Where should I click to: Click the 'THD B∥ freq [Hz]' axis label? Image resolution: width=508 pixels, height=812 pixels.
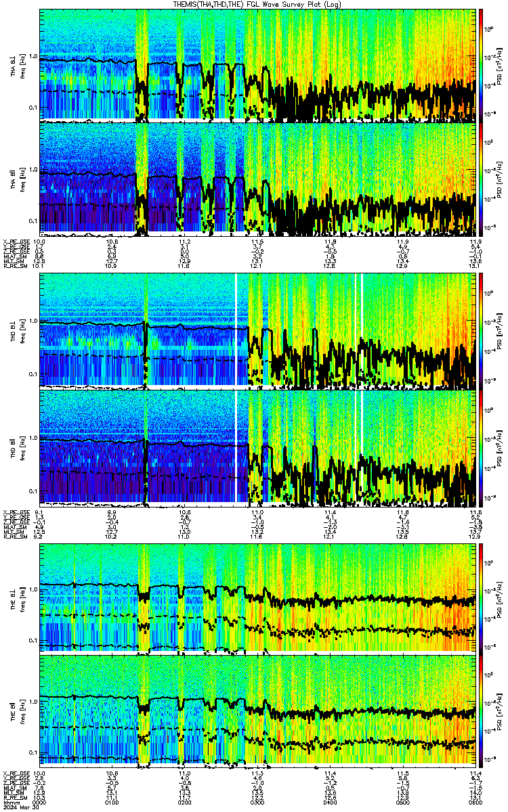(x=16, y=447)
